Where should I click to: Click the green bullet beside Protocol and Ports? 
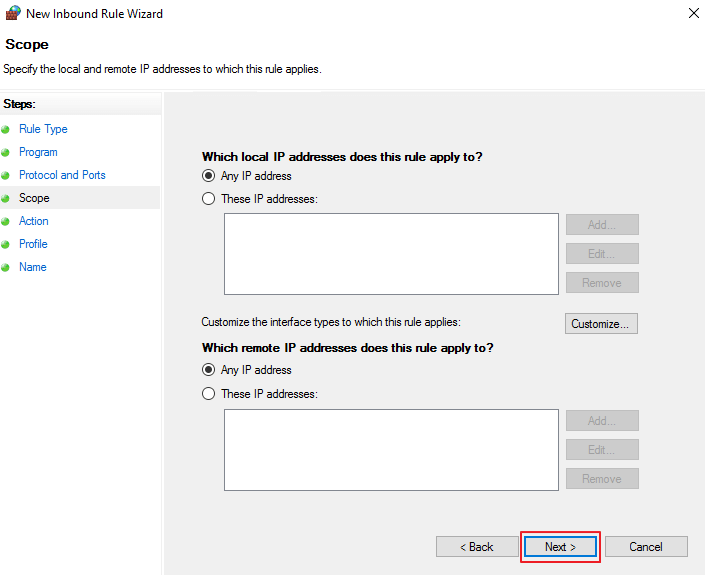tap(5, 176)
